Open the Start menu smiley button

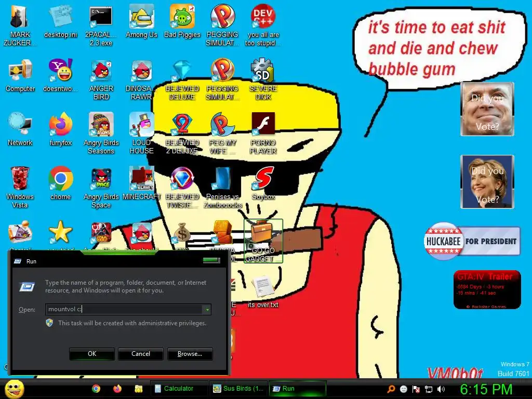[14, 389]
